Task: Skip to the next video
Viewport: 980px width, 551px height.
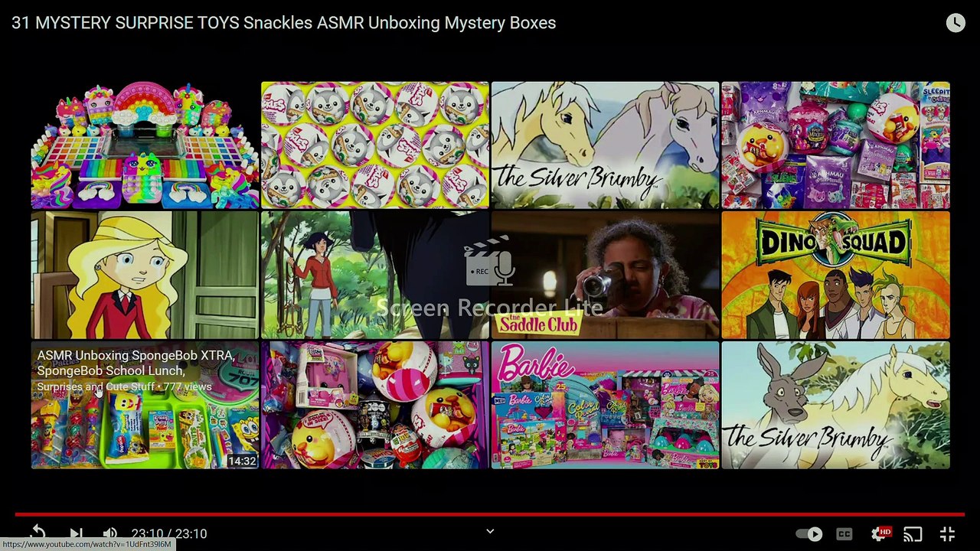Action: tap(76, 533)
